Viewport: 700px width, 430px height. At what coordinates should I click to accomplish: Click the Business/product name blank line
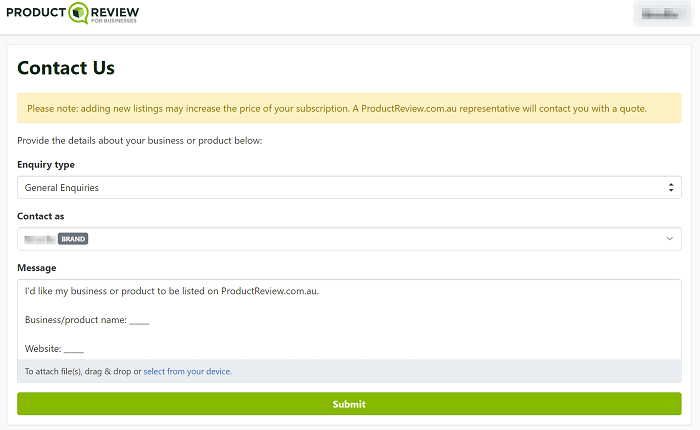click(139, 321)
